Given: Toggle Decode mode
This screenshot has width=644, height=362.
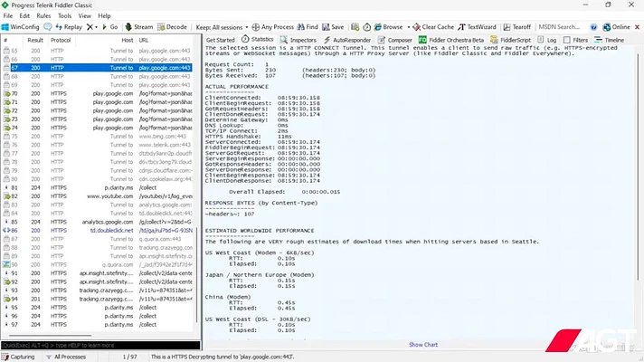Looking at the screenshot, I should pyautogui.click(x=172, y=27).
